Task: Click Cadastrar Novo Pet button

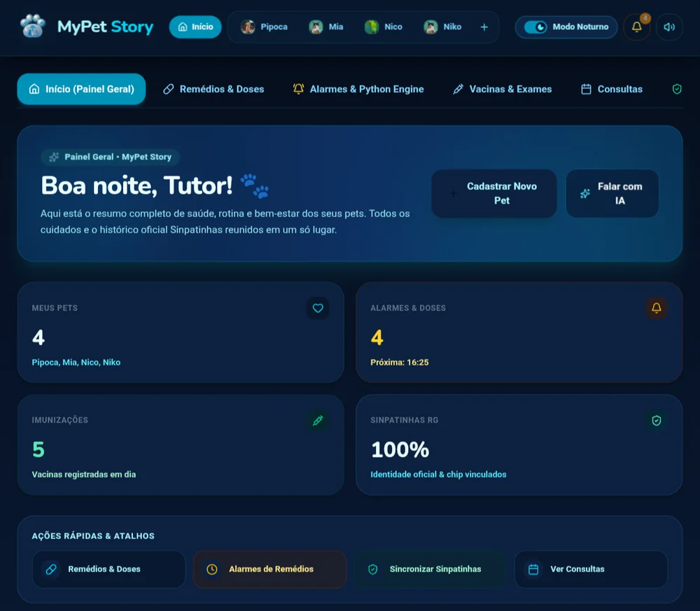Action: [x=493, y=193]
